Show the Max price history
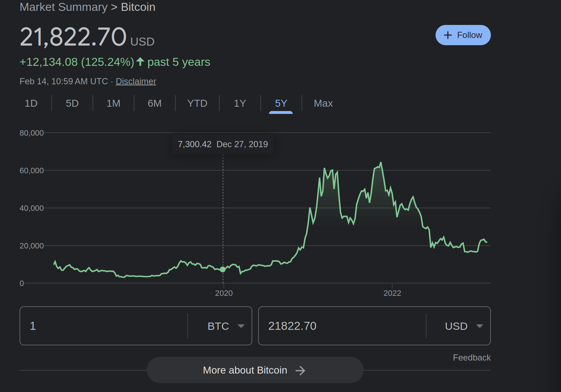The image size is (561, 392). pos(323,103)
